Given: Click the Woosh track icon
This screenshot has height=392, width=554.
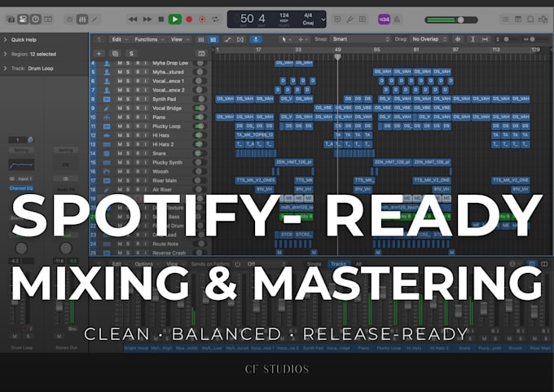Looking at the screenshot, I should [x=107, y=171].
